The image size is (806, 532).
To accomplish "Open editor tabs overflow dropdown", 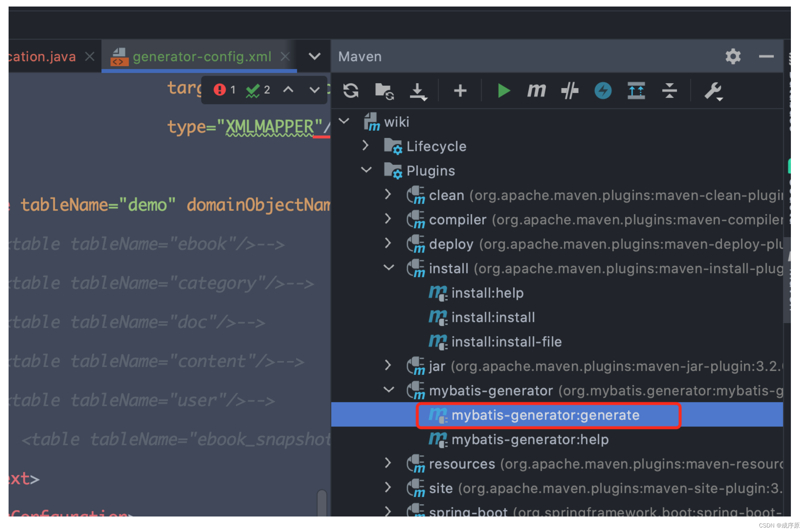I will pos(314,56).
